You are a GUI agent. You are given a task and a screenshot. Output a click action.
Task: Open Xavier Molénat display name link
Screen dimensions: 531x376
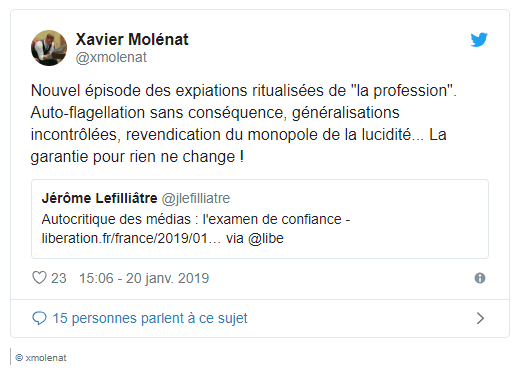132,39
